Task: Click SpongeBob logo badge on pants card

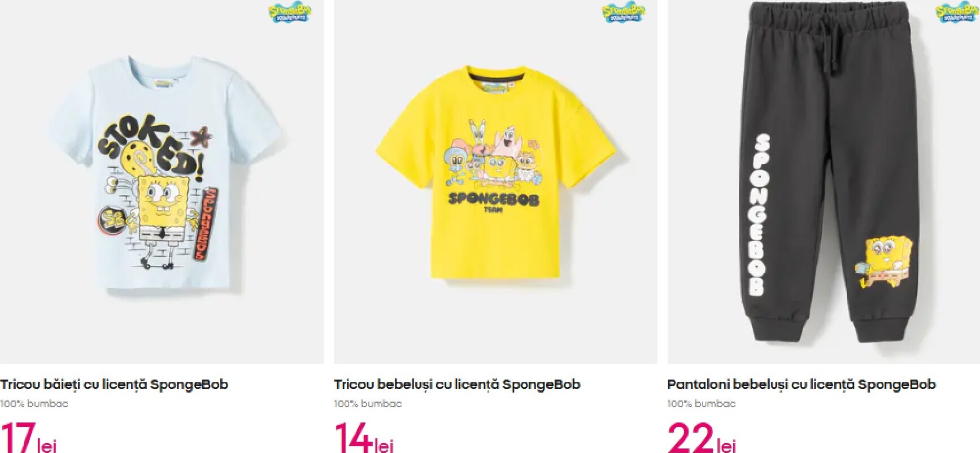Action: coord(957,13)
